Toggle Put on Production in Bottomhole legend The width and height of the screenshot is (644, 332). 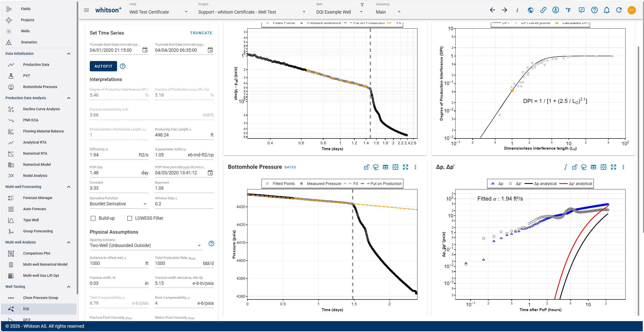tap(381, 184)
